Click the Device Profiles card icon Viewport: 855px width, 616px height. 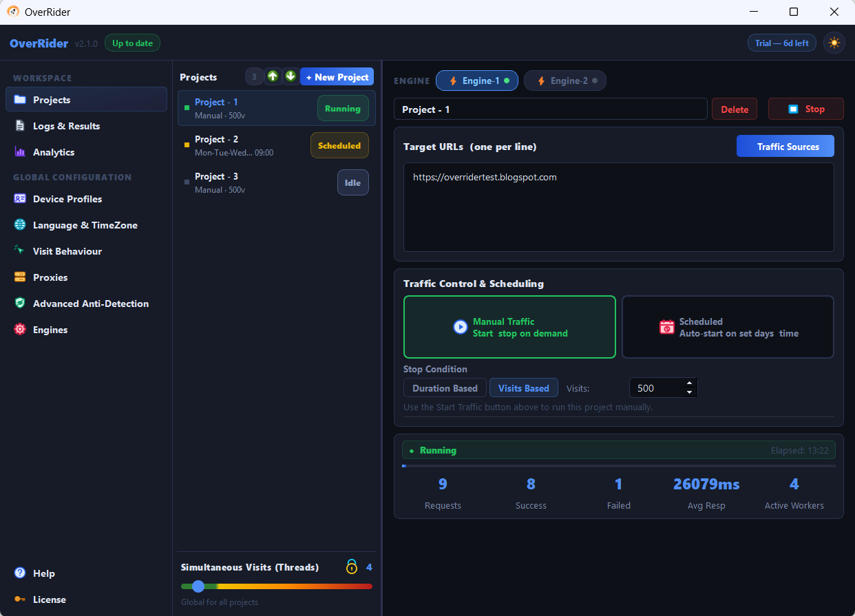point(20,199)
